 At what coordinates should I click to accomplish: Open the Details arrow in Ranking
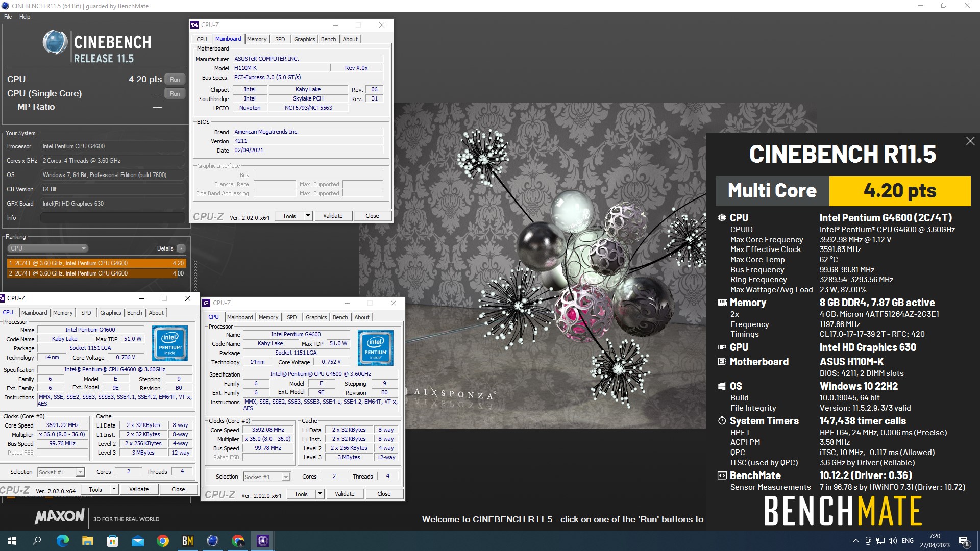181,248
